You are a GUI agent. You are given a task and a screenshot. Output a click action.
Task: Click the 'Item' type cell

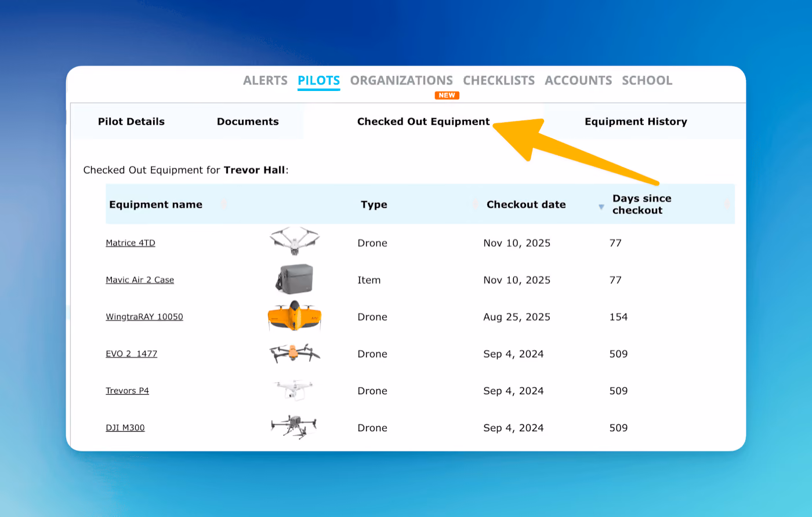(x=369, y=280)
